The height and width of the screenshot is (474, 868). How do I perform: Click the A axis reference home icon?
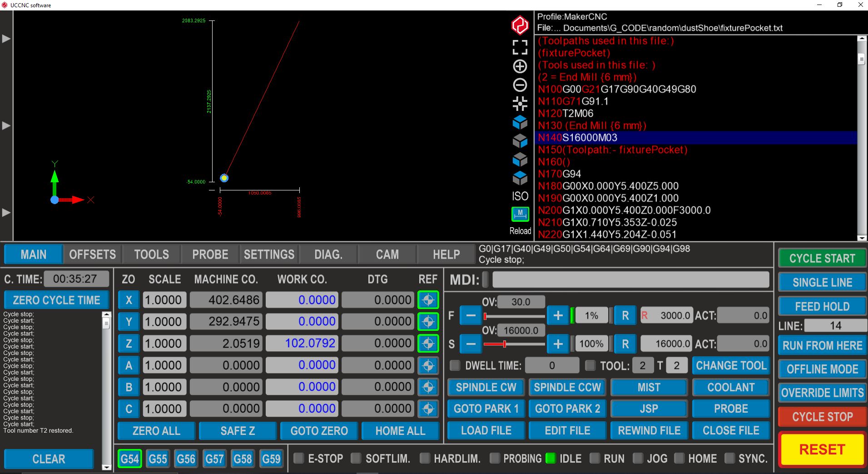point(428,365)
